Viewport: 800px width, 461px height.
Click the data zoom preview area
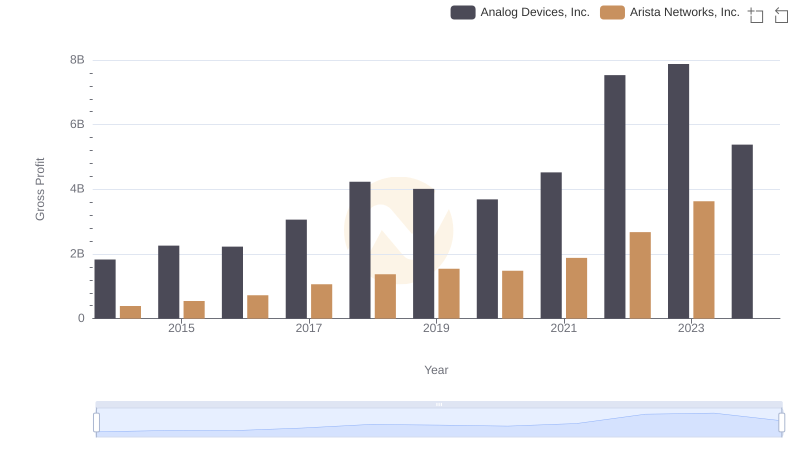[439, 423]
